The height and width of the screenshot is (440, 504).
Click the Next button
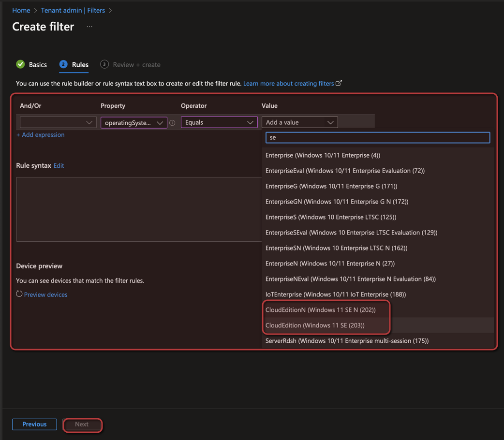(82, 424)
